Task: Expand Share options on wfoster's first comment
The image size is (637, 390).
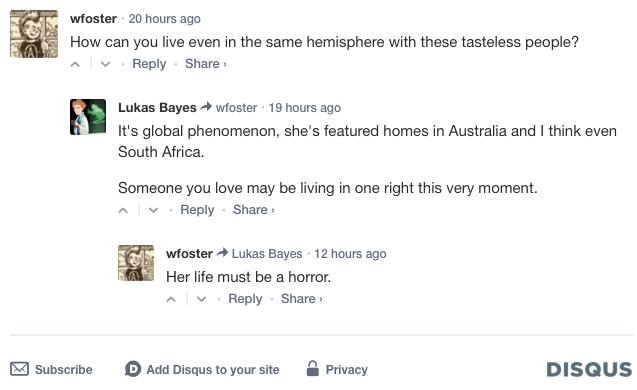Action: pyautogui.click(x=206, y=64)
